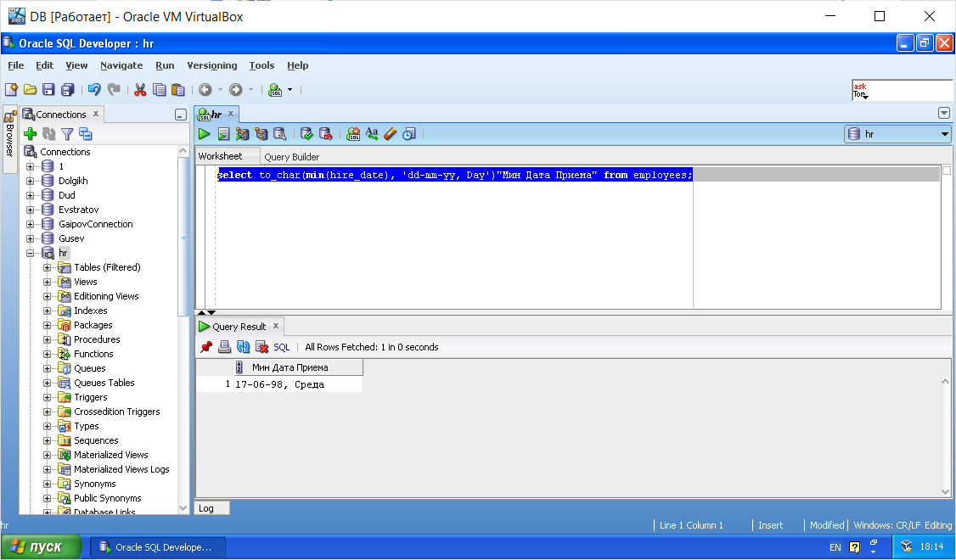956x560 pixels.
Task: Expand the GaipovConnection node
Action: pos(30,224)
